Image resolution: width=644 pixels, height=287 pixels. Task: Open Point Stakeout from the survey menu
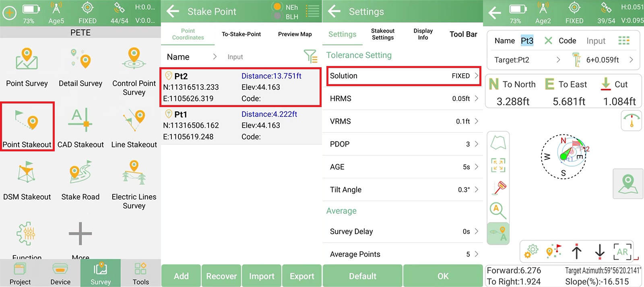tap(27, 126)
